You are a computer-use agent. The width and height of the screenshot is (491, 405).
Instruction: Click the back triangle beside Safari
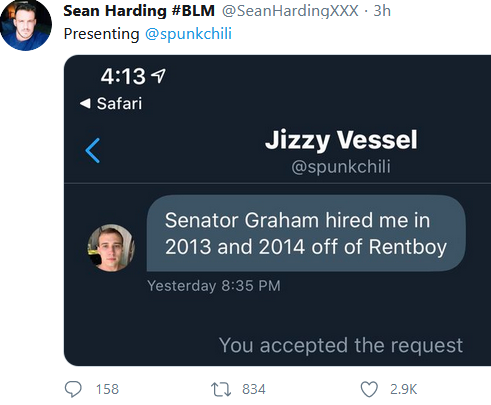click(85, 103)
